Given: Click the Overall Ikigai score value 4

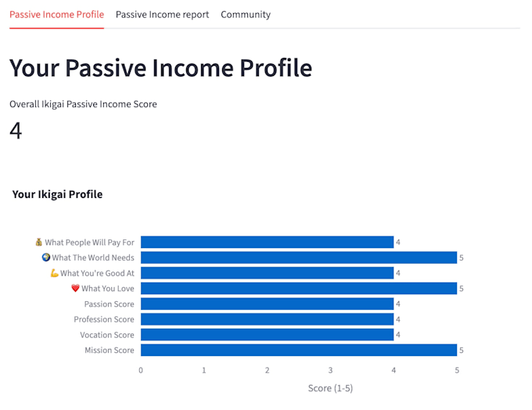Looking at the screenshot, I should pyautogui.click(x=16, y=131).
